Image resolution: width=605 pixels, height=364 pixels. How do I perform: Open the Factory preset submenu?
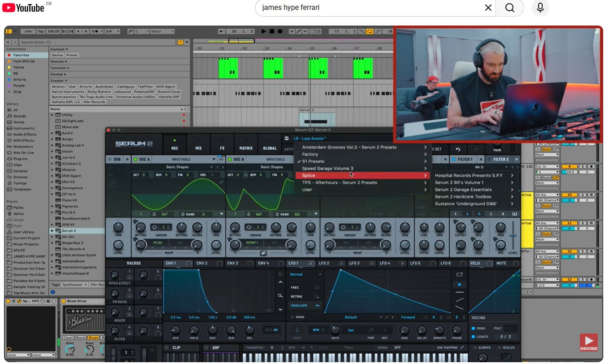point(362,154)
